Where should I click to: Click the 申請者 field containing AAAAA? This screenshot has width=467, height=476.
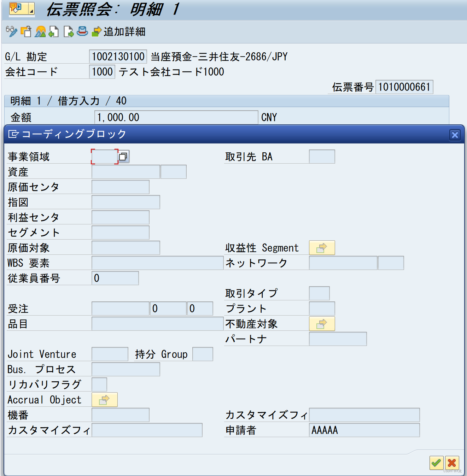[x=364, y=430]
